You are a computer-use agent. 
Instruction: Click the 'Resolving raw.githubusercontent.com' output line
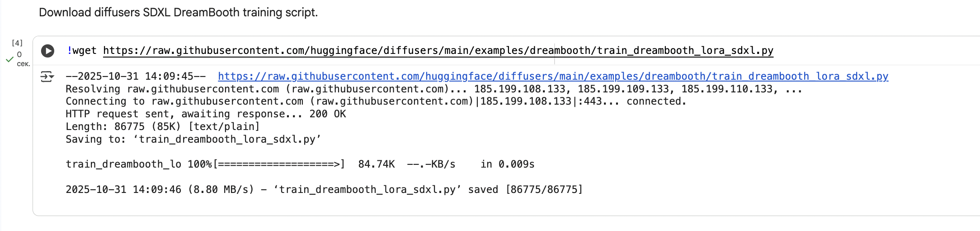tap(433, 89)
